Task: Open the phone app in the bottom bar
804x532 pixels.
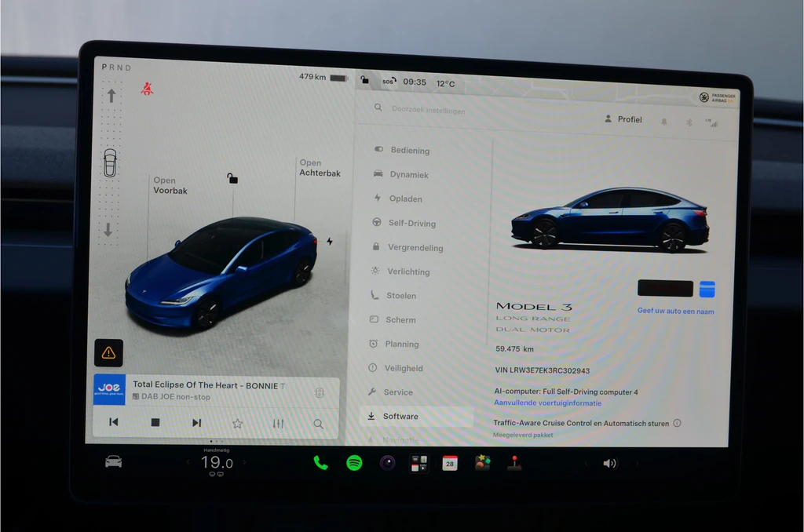Action: [320, 463]
